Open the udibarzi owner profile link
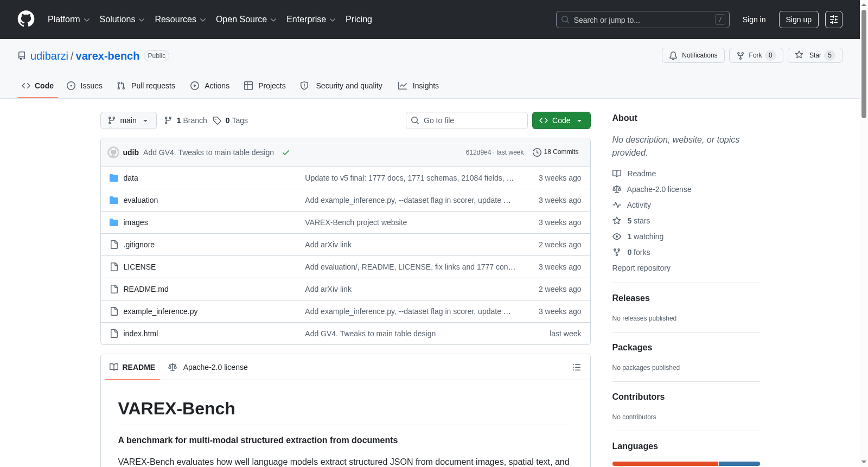The image size is (868, 467). [x=49, y=56]
